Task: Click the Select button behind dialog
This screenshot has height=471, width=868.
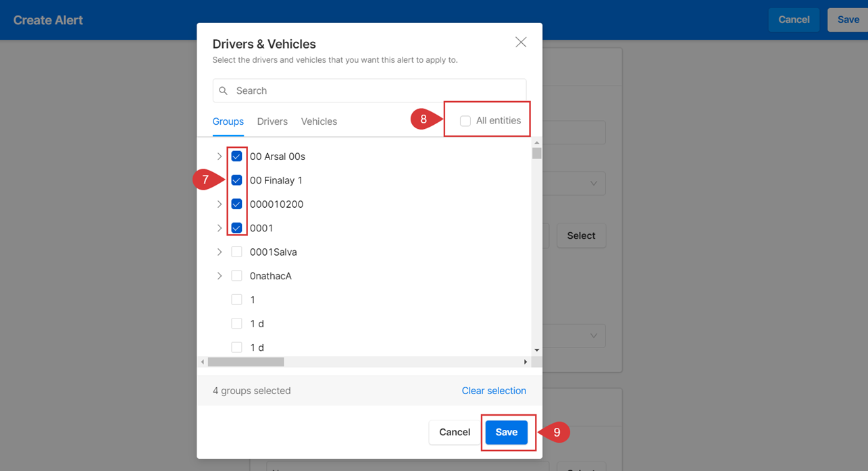Action: (581, 235)
